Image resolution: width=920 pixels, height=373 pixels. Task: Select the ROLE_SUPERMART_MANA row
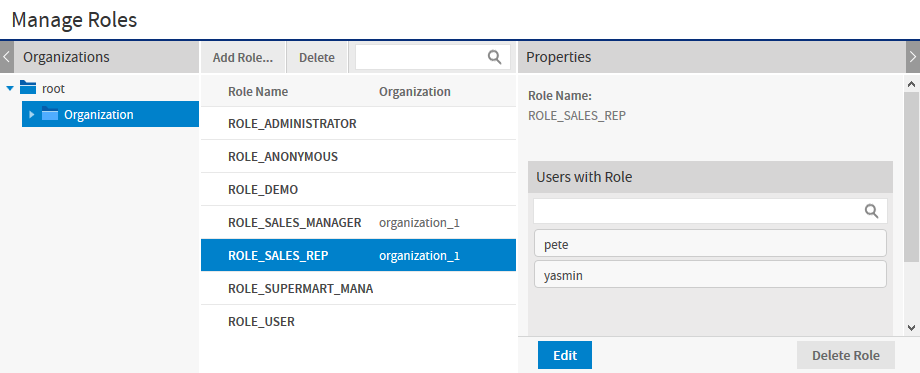tap(358, 288)
